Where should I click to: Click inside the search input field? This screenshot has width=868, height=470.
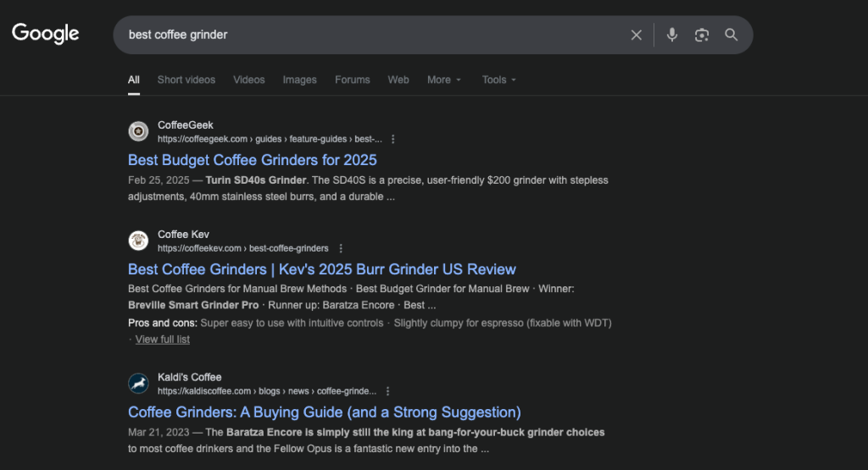coord(373,35)
